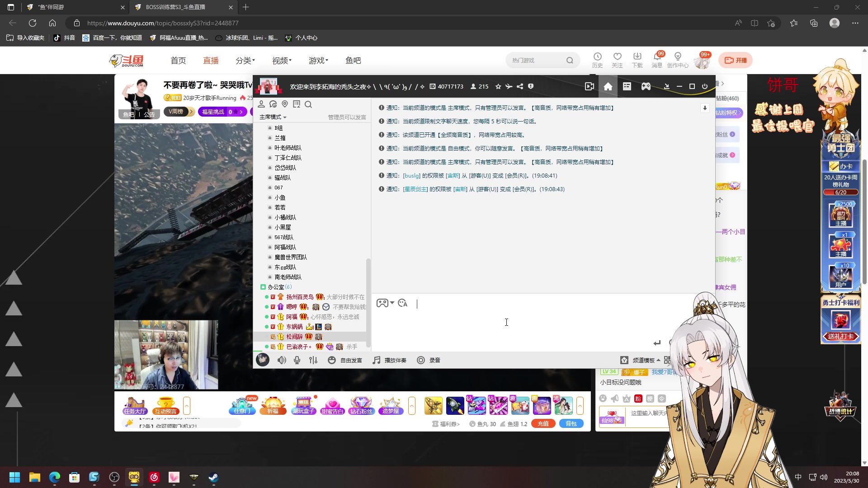Open Douyu history icon

[597, 60]
